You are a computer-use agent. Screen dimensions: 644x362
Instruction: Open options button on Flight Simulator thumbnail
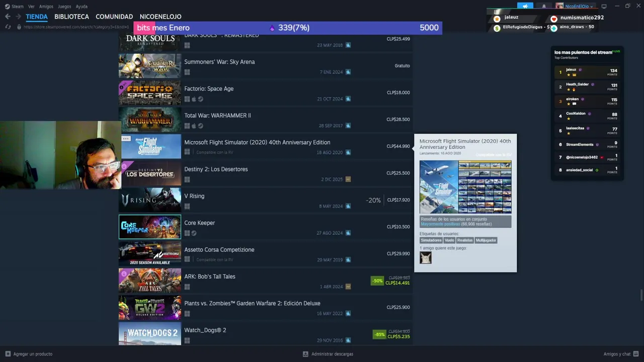[126, 138]
